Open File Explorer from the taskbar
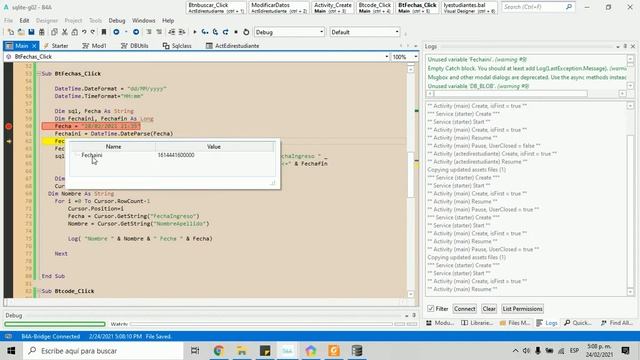 242,351
